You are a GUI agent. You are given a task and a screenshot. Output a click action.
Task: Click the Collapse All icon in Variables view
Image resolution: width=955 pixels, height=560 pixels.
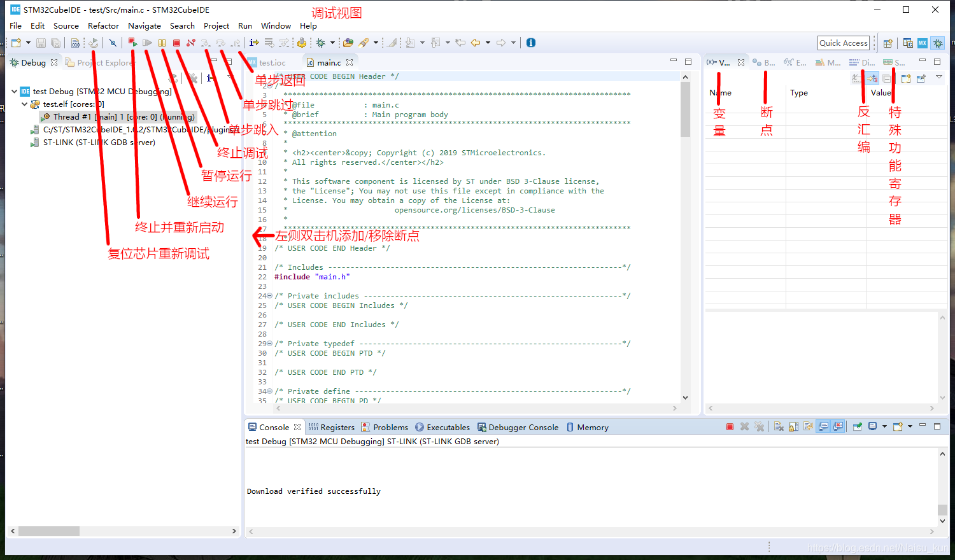click(887, 78)
